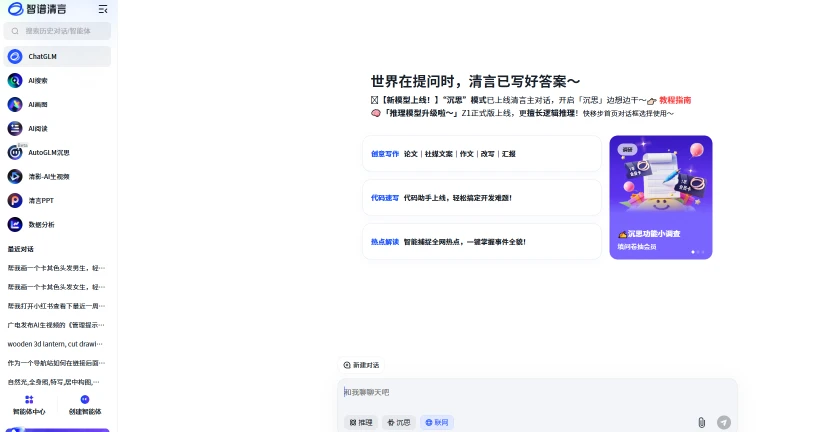Click the AI阅读 document icon
The image size is (827, 432).
pyautogui.click(x=15, y=129)
